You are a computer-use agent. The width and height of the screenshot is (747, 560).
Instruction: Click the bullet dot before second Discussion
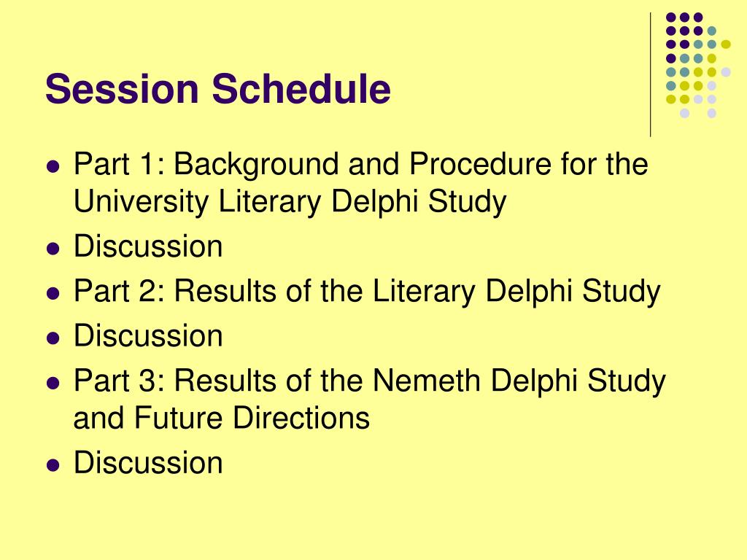click(53, 338)
